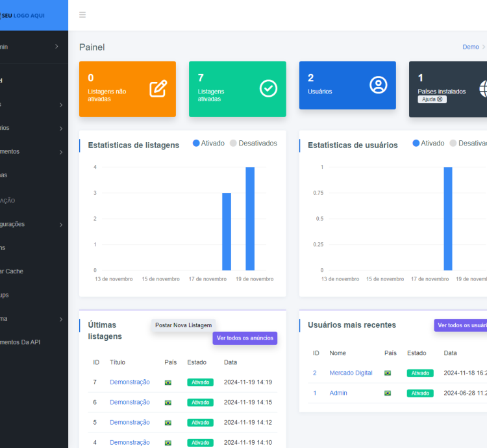The width and height of the screenshot is (487, 448).
Task: Toggle the sidebar with the hamburger icon
Action: coord(82,15)
